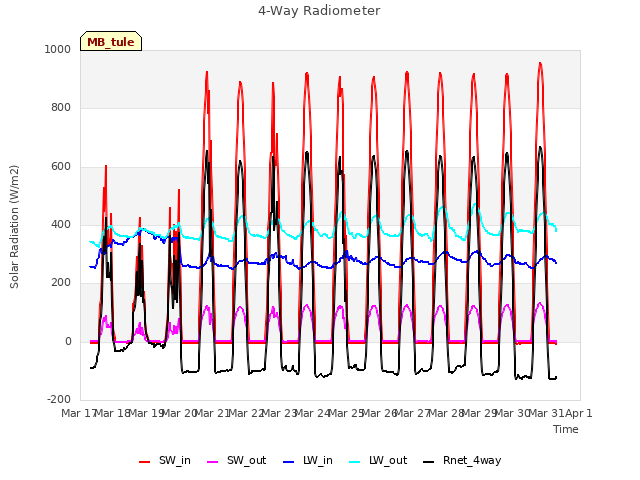Screen dimensions: 640x480
Task: Click the MB_tule site label box
Action: tap(111, 41)
